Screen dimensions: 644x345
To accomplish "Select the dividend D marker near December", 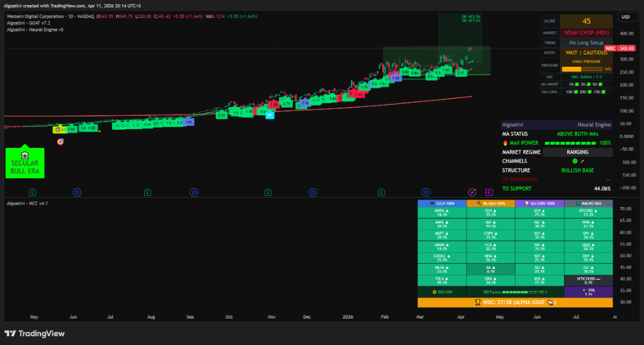I will (x=313, y=192).
